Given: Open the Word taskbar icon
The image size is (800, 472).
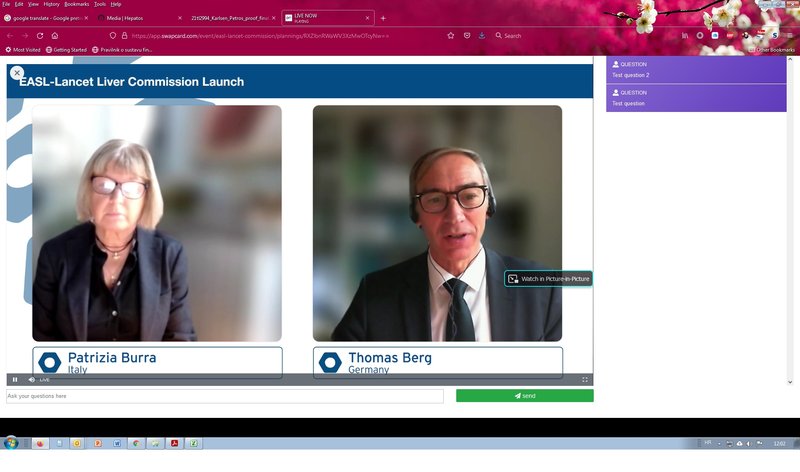Looking at the screenshot, I should (117, 443).
